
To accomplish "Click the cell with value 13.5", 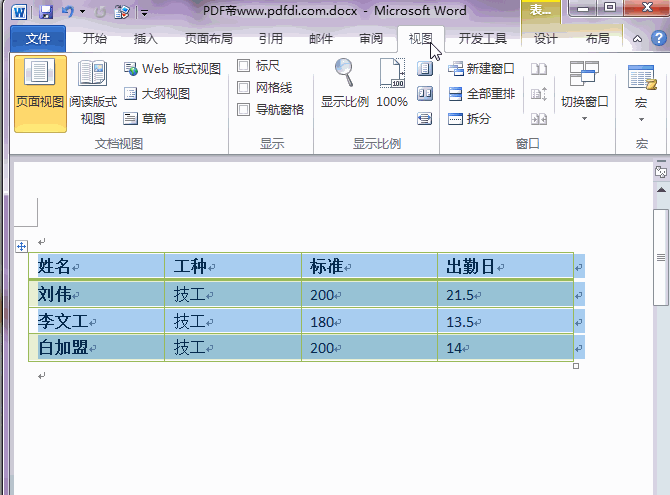I will pos(505,321).
